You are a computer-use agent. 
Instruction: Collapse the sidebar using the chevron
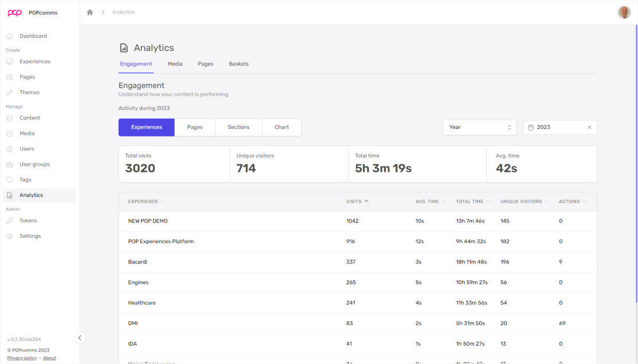(x=80, y=338)
